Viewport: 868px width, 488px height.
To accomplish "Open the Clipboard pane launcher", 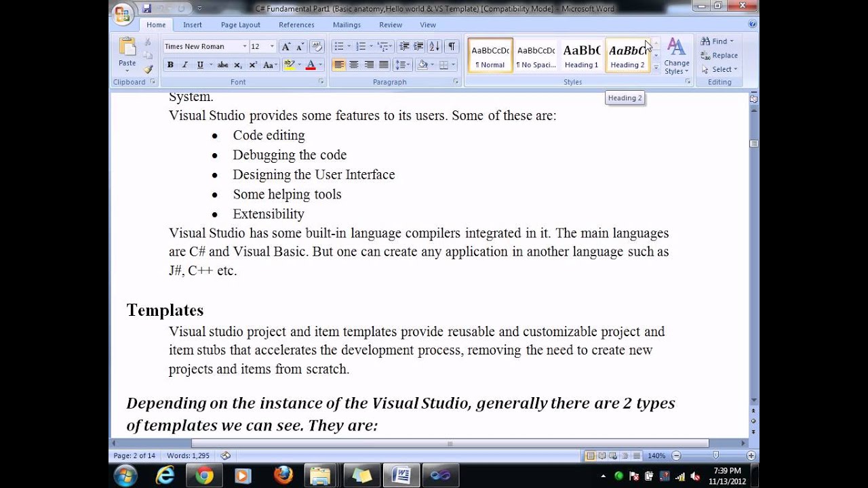I will click(153, 82).
